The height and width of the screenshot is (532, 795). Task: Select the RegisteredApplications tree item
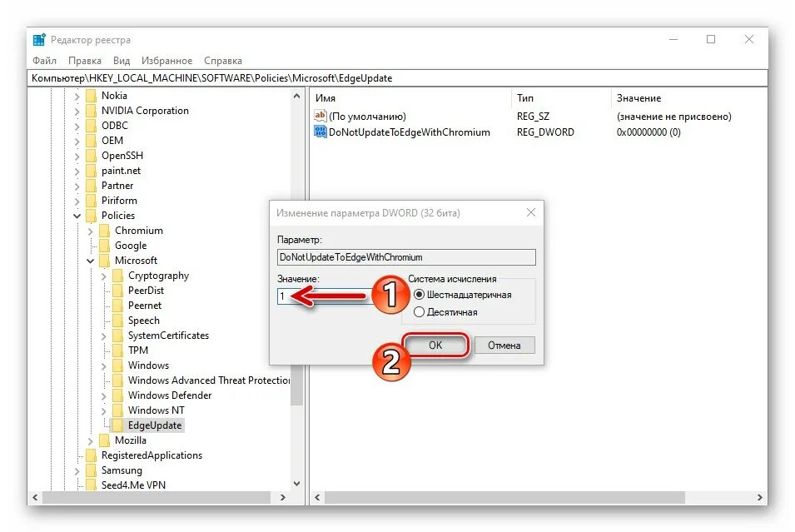152,455
